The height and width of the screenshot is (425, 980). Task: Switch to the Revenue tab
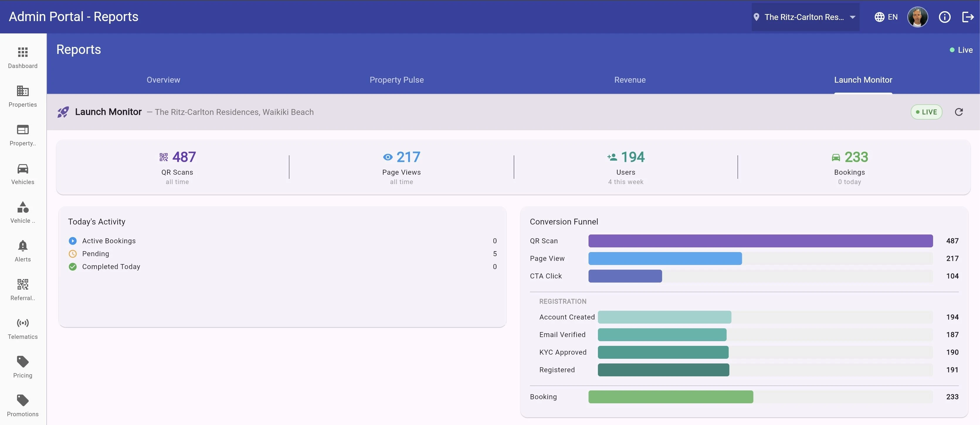click(630, 80)
